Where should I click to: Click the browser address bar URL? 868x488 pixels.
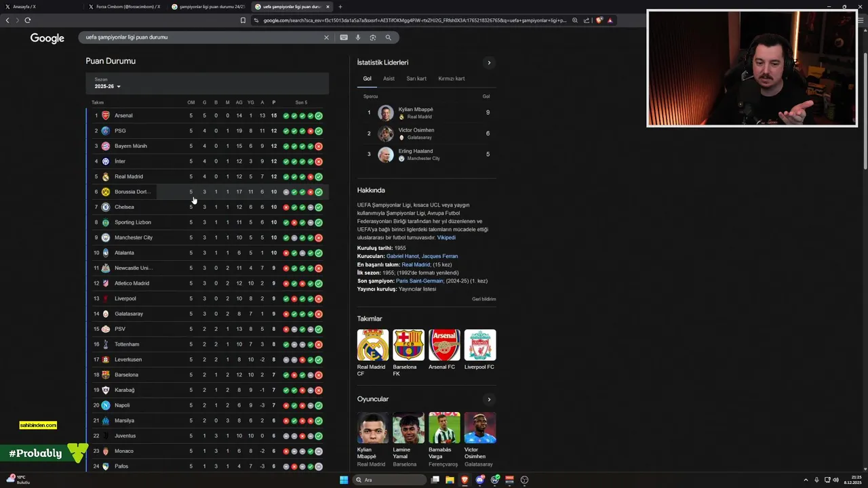414,20
